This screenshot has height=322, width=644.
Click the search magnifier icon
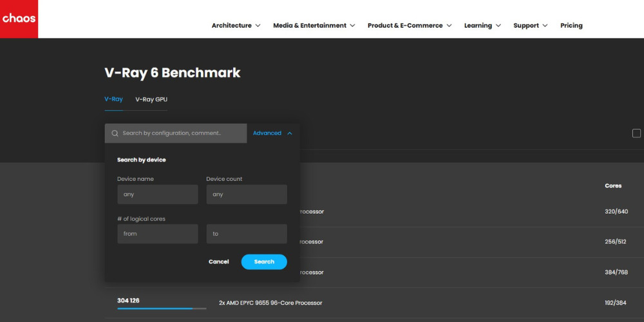115,133
